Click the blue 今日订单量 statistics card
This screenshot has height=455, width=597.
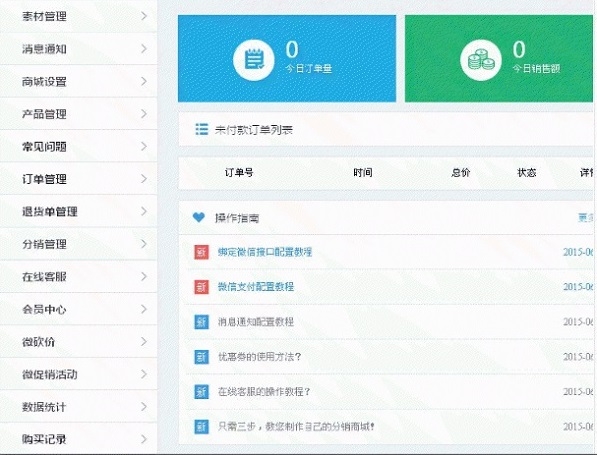click(x=287, y=59)
